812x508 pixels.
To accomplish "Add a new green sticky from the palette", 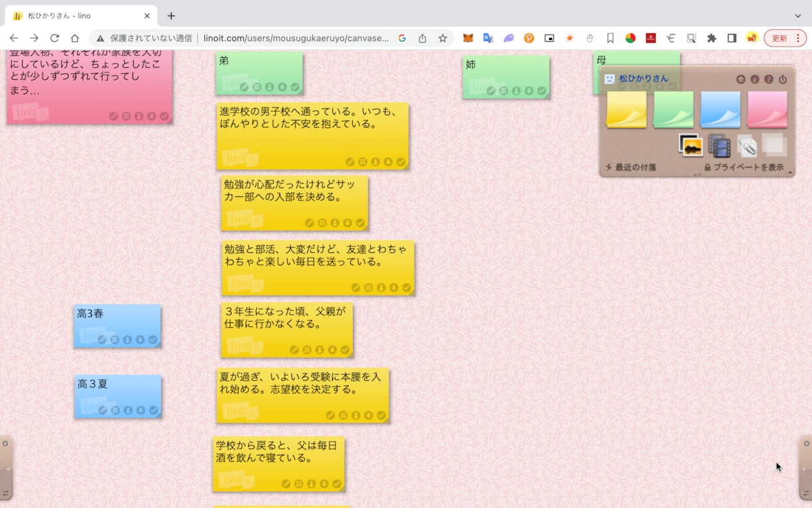I will tap(674, 109).
